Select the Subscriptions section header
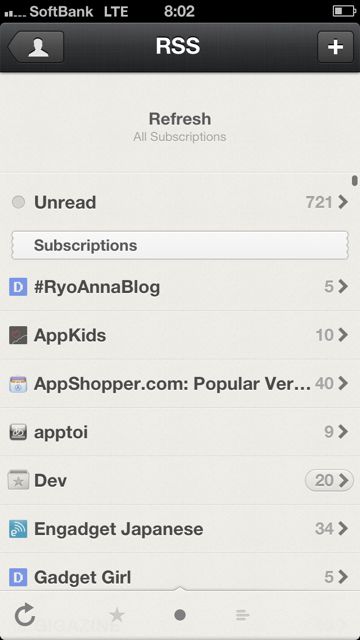The image size is (360, 640). tap(180, 245)
